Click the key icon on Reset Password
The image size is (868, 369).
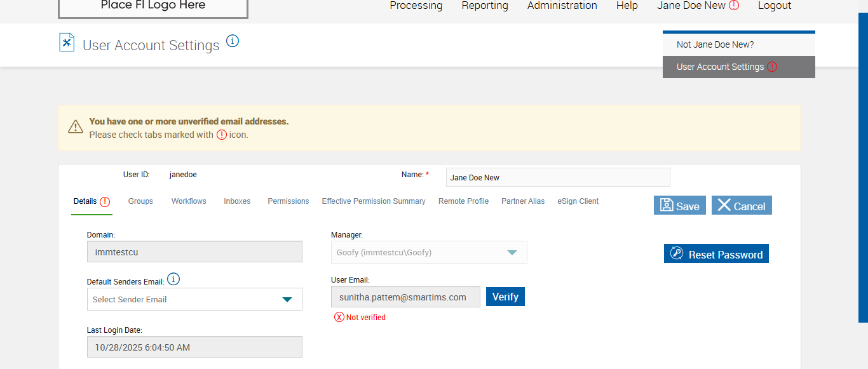coord(676,254)
